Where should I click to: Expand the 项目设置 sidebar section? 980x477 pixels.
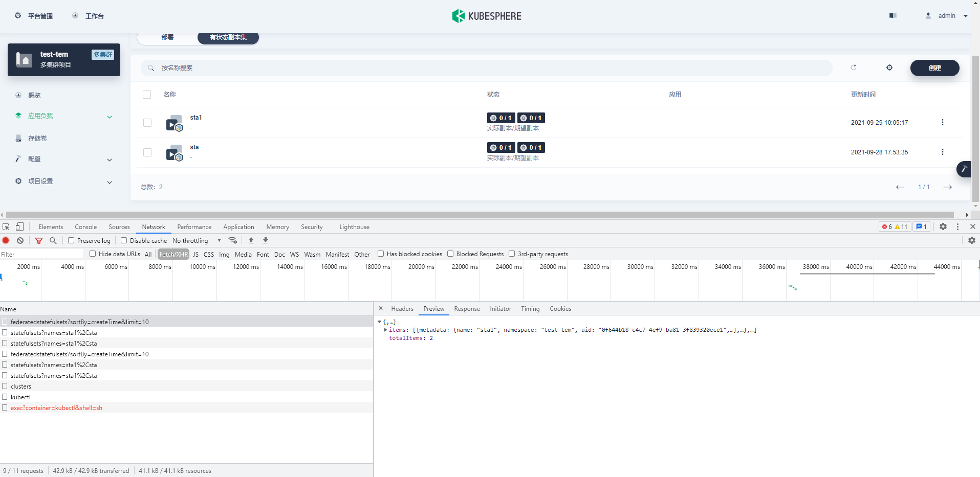click(110, 182)
